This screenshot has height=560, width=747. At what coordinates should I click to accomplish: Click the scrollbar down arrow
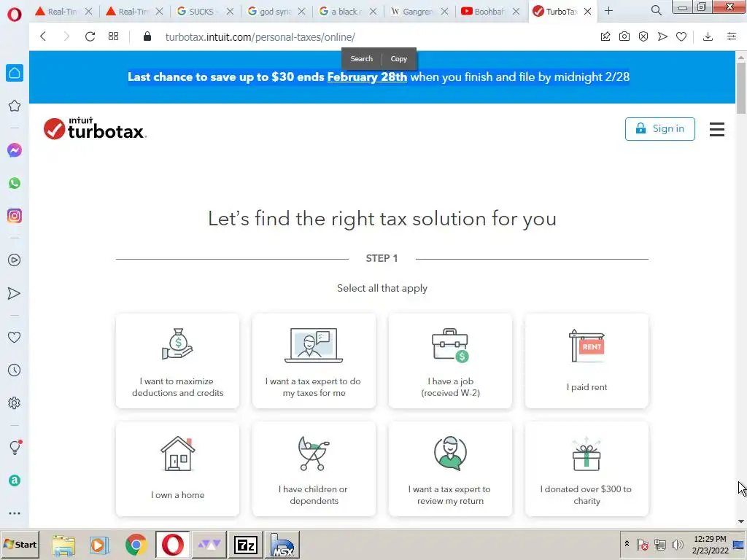tap(741, 521)
